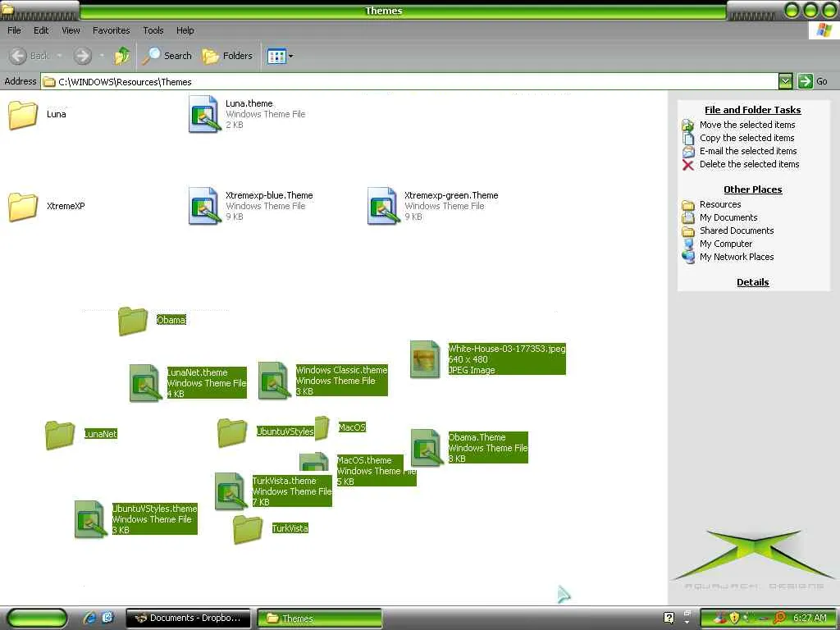This screenshot has height=630, width=840.
Task: Select the Xtremexp-green.Theme file icon
Action: 383,206
